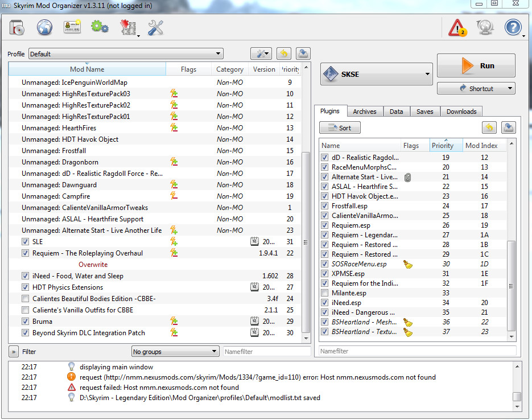Click the plugin list vertical scrollbar
The width and height of the screenshot is (532, 420).
click(x=512, y=286)
